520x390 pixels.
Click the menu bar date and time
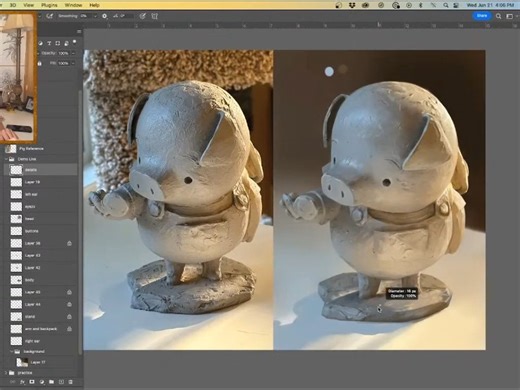tap(490, 5)
